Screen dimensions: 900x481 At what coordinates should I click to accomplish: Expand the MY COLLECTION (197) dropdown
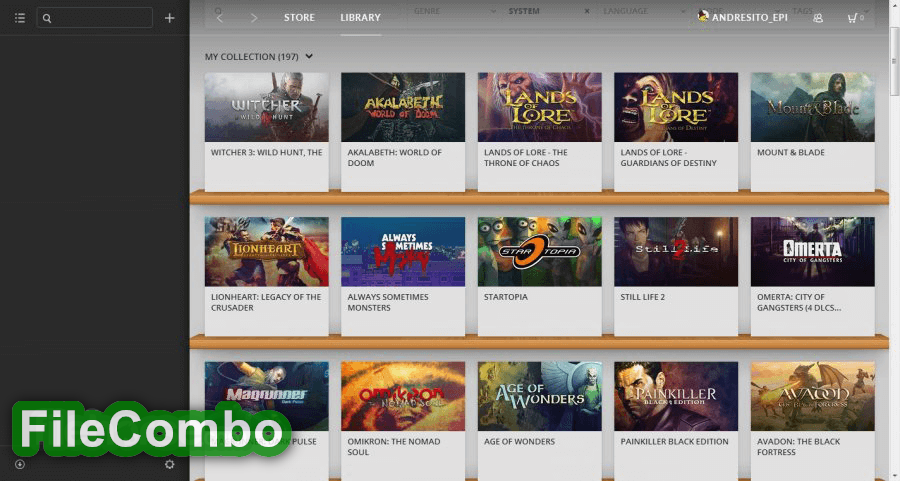(259, 56)
